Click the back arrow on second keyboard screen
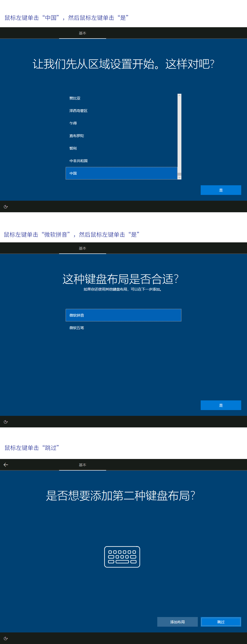This screenshot has height=644, width=247. click(x=6, y=465)
